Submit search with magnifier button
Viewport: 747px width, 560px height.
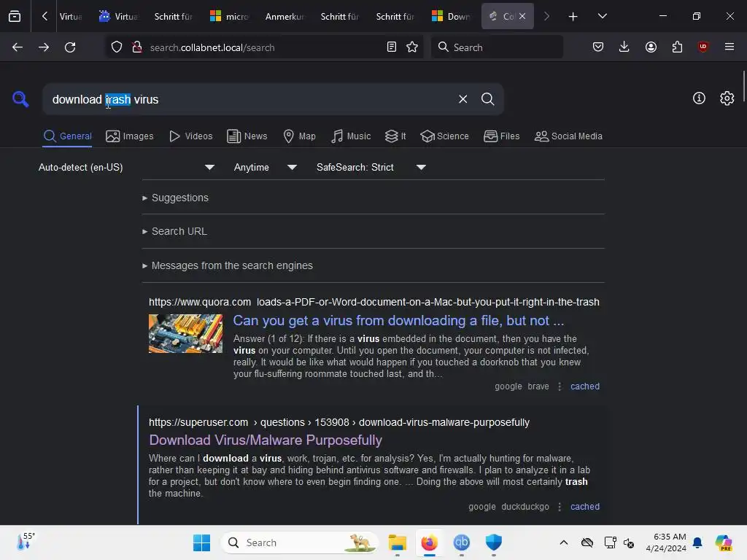pyautogui.click(x=487, y=99)
